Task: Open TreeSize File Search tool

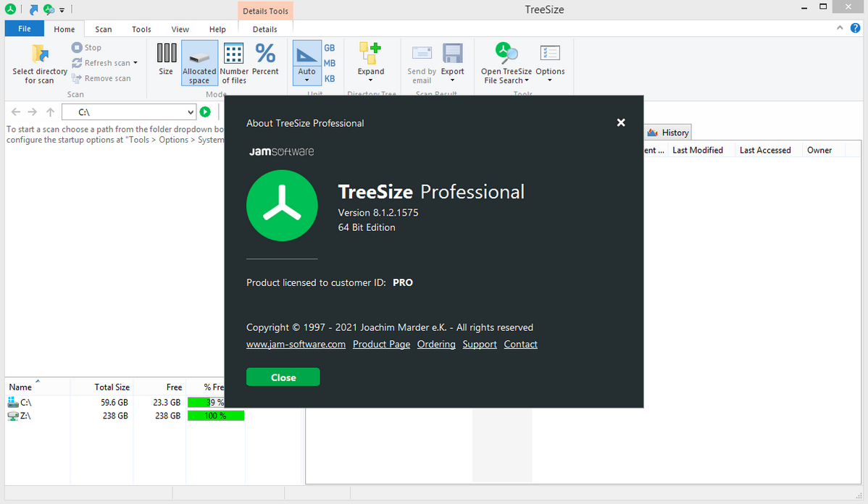Action: [x=506, y=63]
